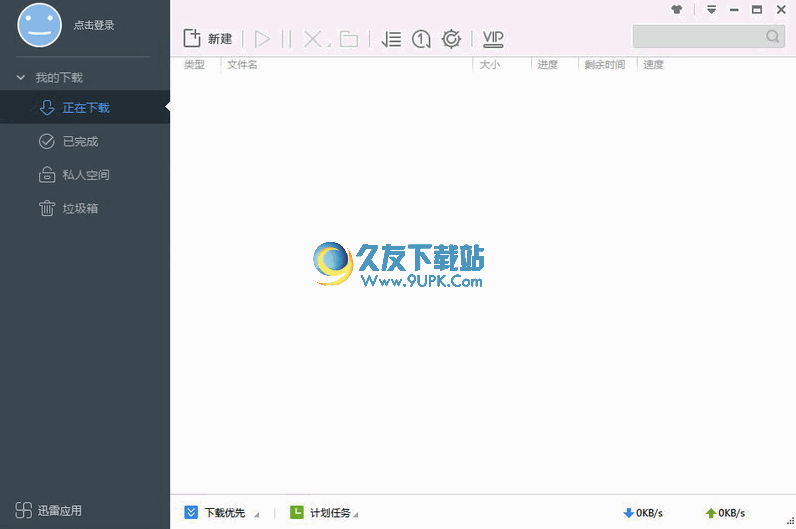The image size is (796, 529).
Task: Click the upload speed 0KB/s indicator
Action: click(x=725, y=513)
